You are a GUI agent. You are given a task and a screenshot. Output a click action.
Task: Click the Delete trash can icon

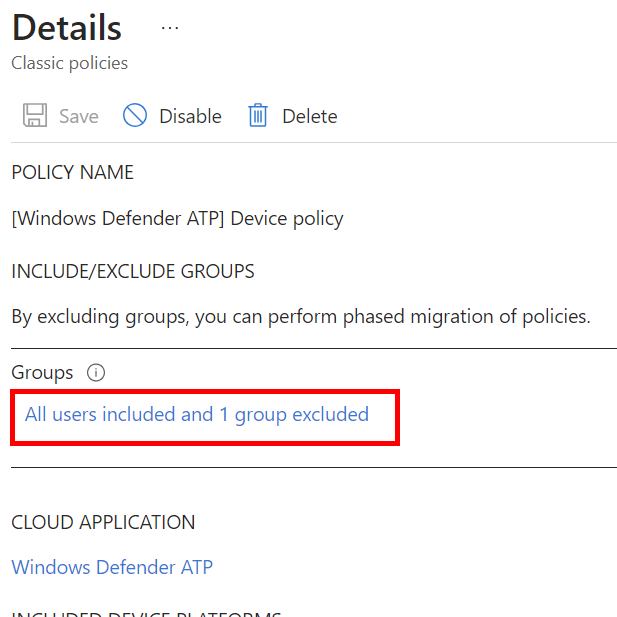[x=258, y=116]
